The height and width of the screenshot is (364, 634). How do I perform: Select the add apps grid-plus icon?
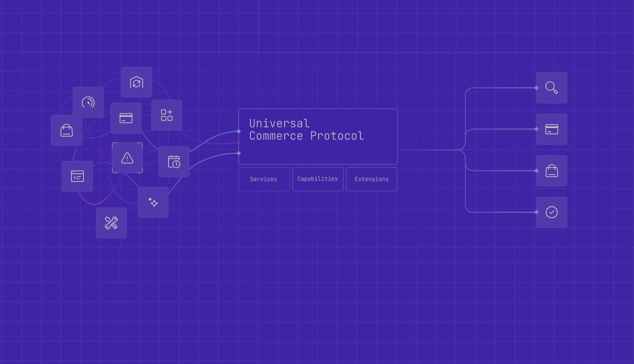(x=166, y=115)
